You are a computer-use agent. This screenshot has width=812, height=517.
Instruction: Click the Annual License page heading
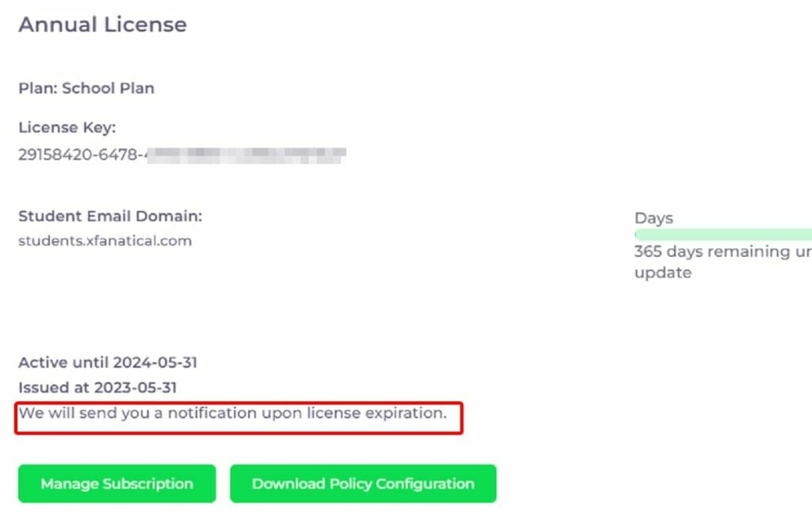(x=102, y=25)
